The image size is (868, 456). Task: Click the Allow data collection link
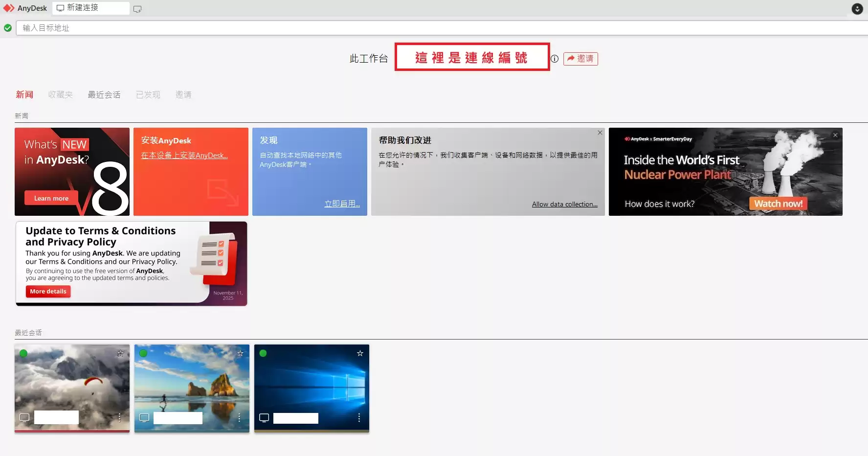pos(564,204)
